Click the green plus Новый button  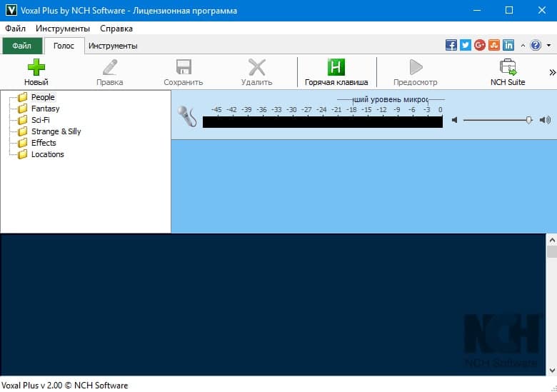(36, 68)
